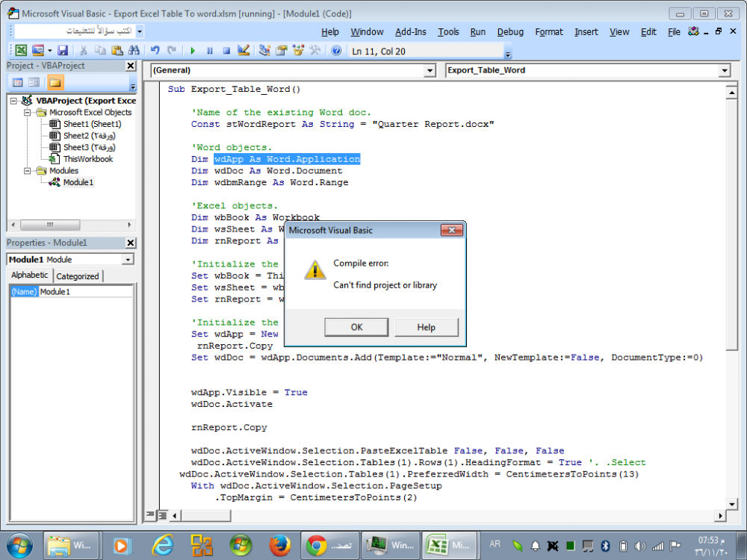Switch to Full Module View at code window bottom
747x560 pixels.
(162, 514)
